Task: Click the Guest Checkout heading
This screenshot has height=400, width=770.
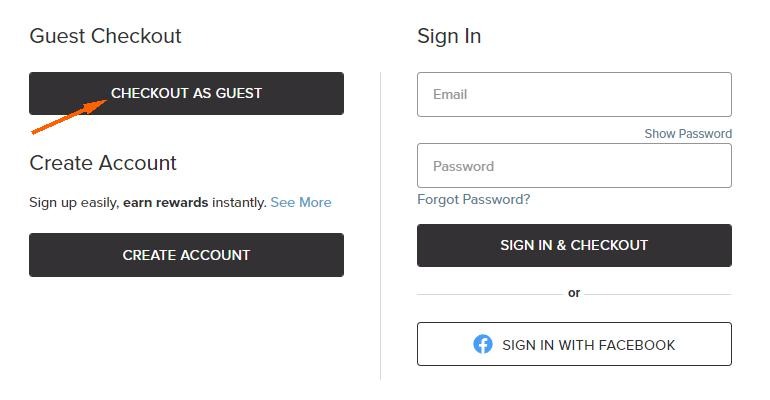Action: point(105,36)
